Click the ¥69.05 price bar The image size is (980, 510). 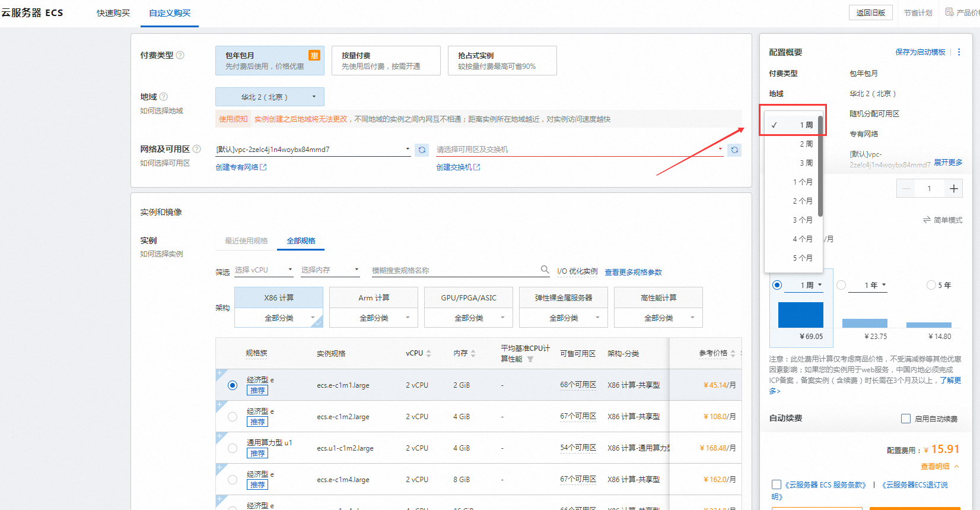(x=801, y=315)
